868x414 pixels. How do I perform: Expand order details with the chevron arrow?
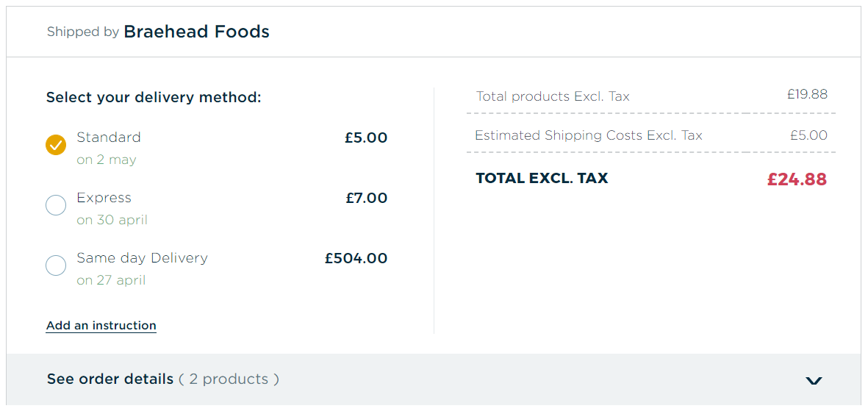pos(814,380)
